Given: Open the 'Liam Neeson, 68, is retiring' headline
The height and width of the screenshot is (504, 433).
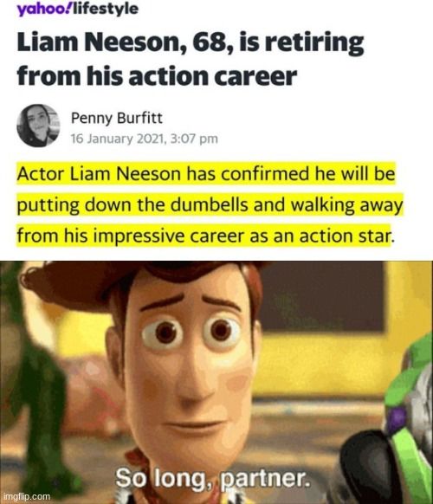Looking at the screenshot, I should coord(191,43).
